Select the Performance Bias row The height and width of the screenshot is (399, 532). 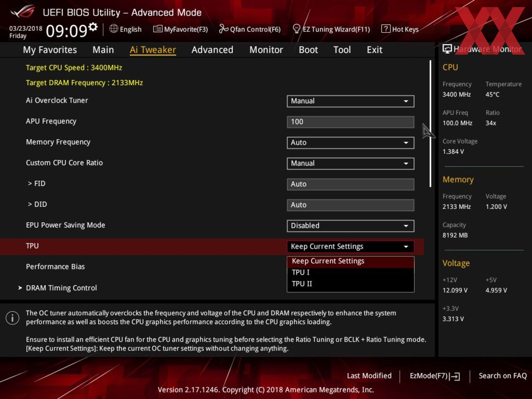point(55,267)
